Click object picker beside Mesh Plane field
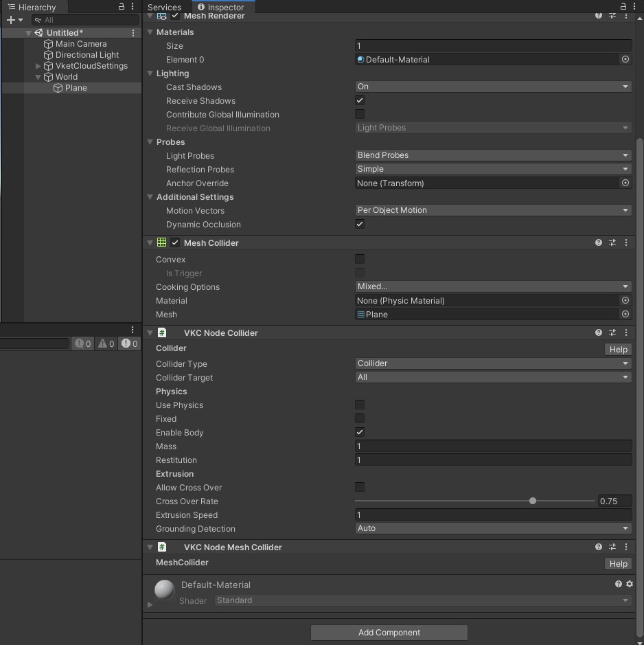The image size is (644, 645). click(625, 315)
